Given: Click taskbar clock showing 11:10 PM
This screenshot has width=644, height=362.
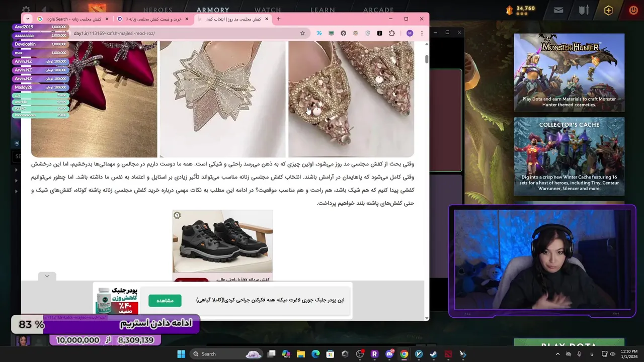Looking at the screenshot, I should click(628, 354).
